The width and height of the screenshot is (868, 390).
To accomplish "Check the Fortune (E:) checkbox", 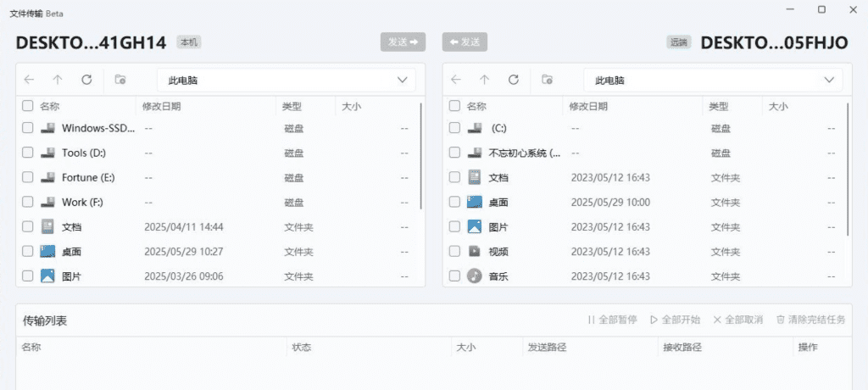I will pyautogui.click(x=28, y=177).
